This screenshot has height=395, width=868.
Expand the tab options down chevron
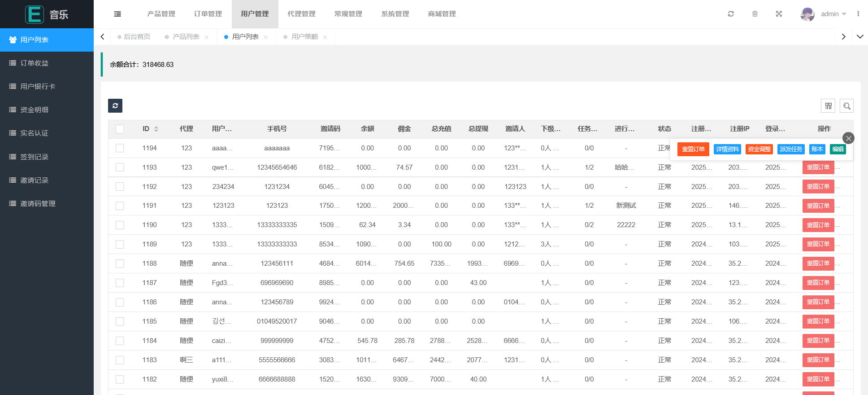click(x=859, y=37)
